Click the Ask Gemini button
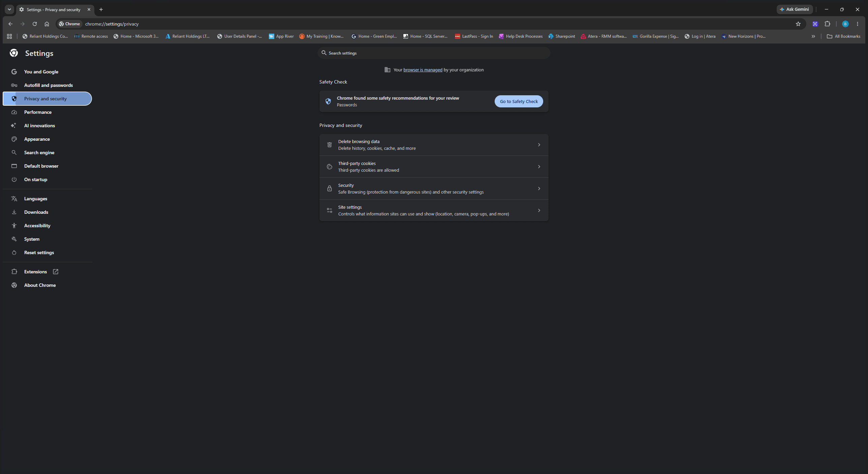 click(x=795, y=9)
